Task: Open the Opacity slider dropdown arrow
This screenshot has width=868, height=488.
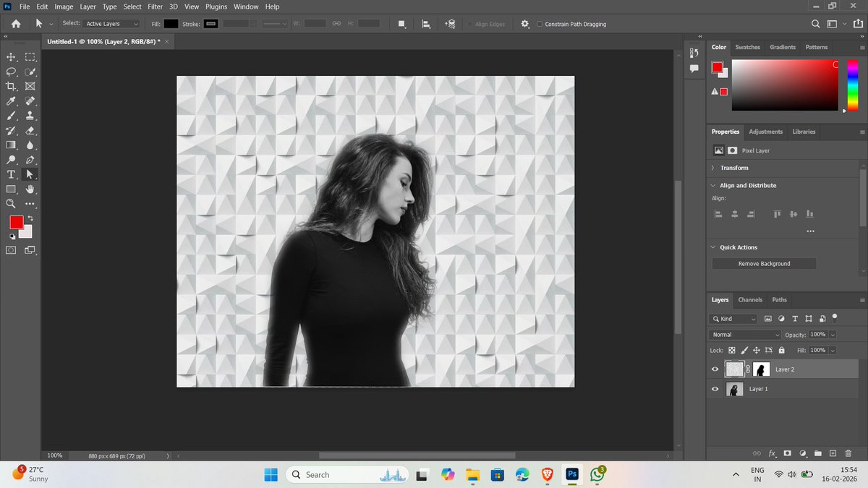Action: pos(833,335)
